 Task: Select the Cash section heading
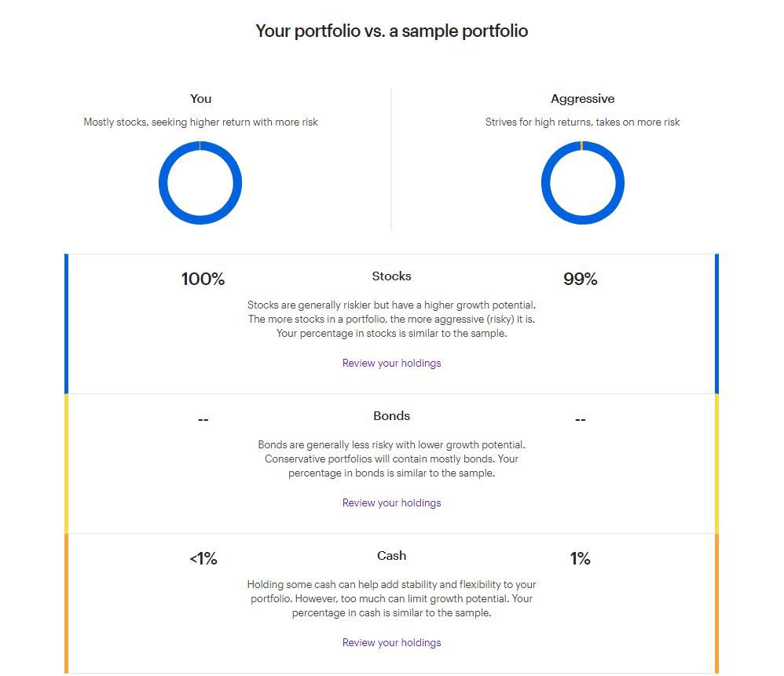tap(391, 556)
